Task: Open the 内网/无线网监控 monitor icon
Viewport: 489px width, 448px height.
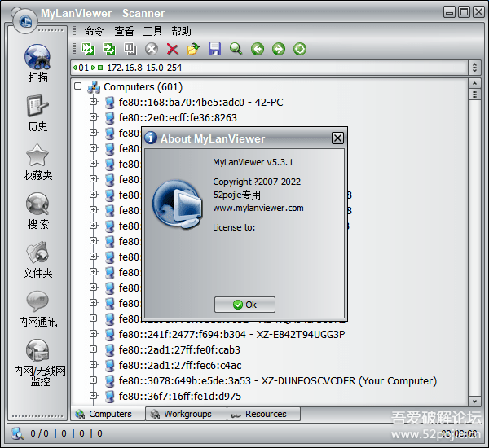Action: (37, 350)
